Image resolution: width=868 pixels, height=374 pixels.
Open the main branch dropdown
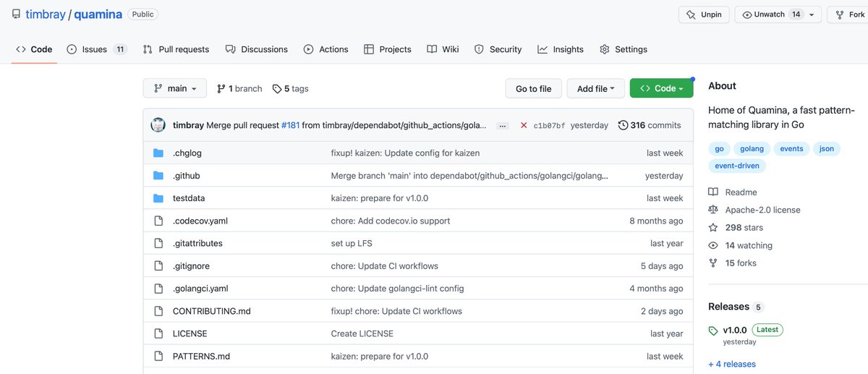175,88
